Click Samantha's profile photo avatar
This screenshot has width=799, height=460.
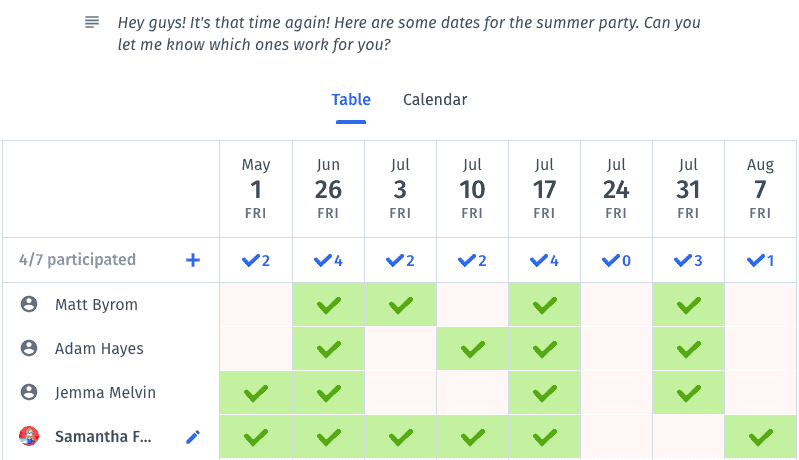click(x=29, y=436)
